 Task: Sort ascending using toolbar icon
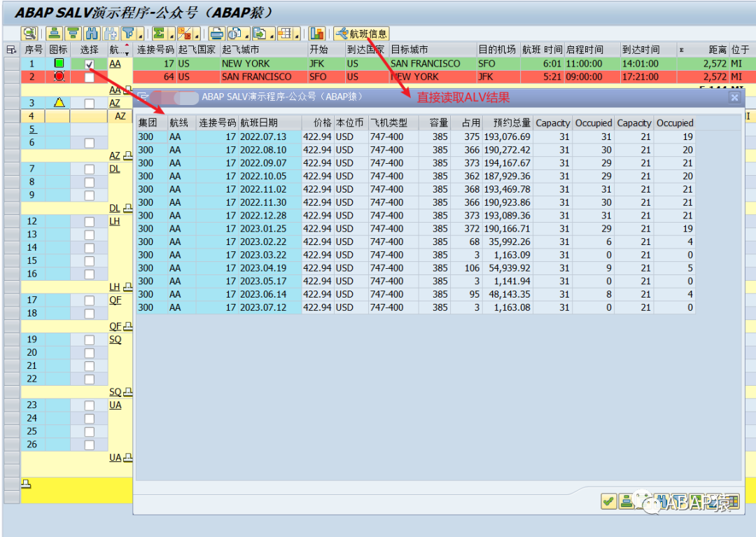point(55,34)
